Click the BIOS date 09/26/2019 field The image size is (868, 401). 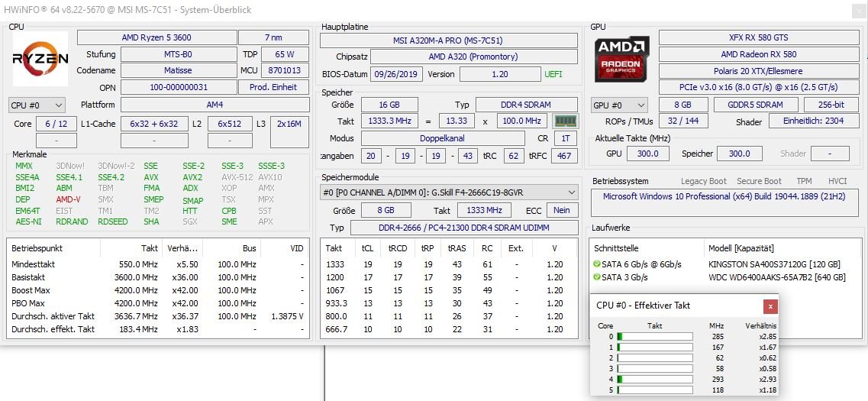click(396, 74)
